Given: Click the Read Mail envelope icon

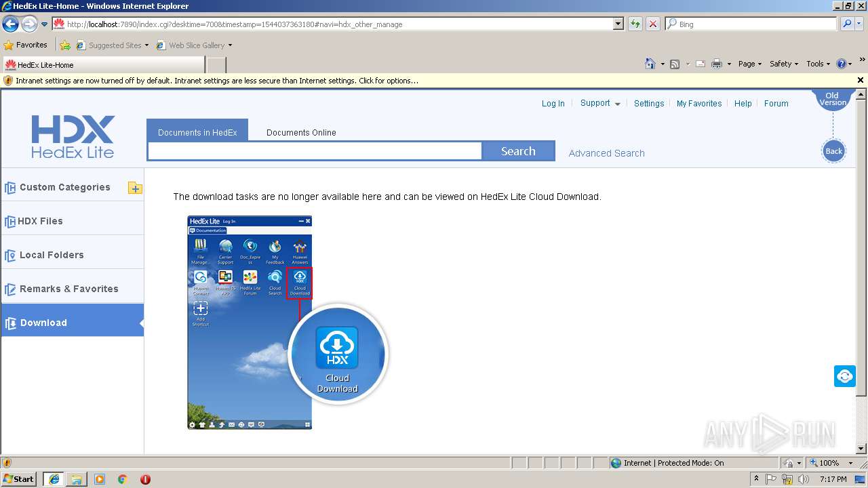Looking at the screenshot, I should 701,64.
